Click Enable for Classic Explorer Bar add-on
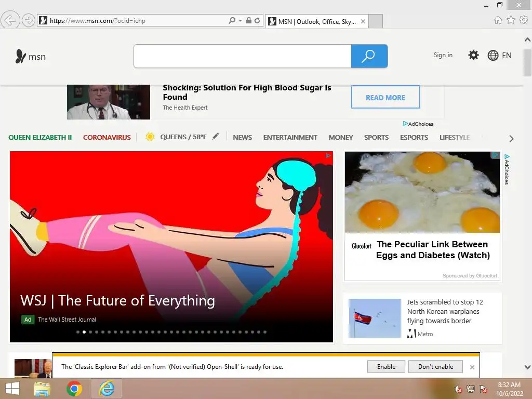 click(x=386, y=367)
